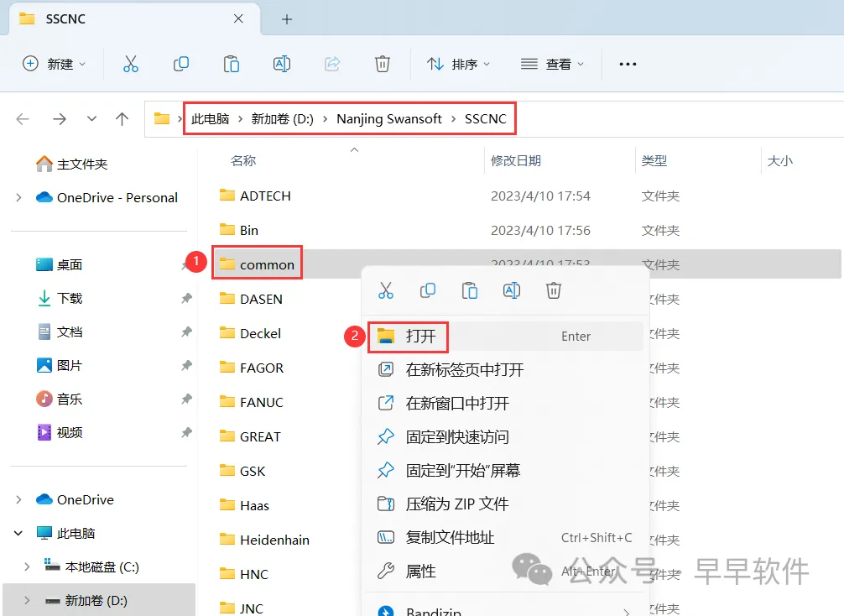
Task: Select the FAGOR folder
Action: (252, 368)
